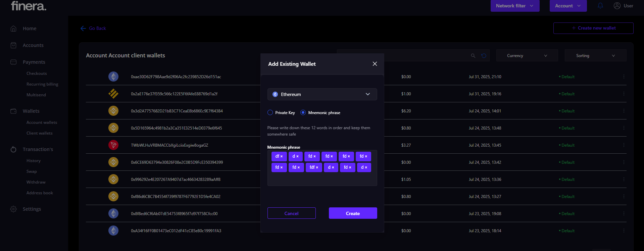
Task: Open Client wallets in sidebar
Action: (40, 133)
